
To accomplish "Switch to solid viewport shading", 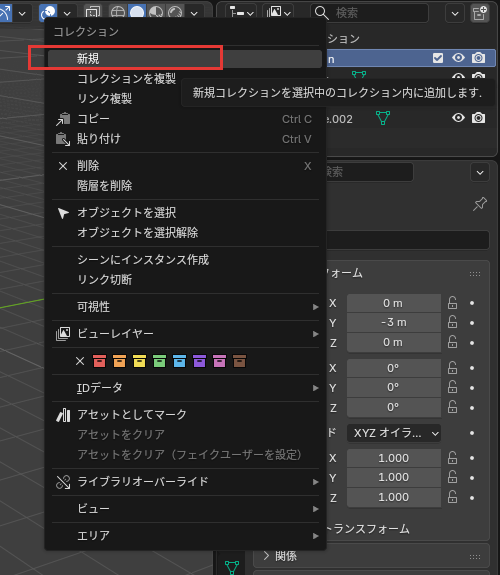I will click(137, 13).
